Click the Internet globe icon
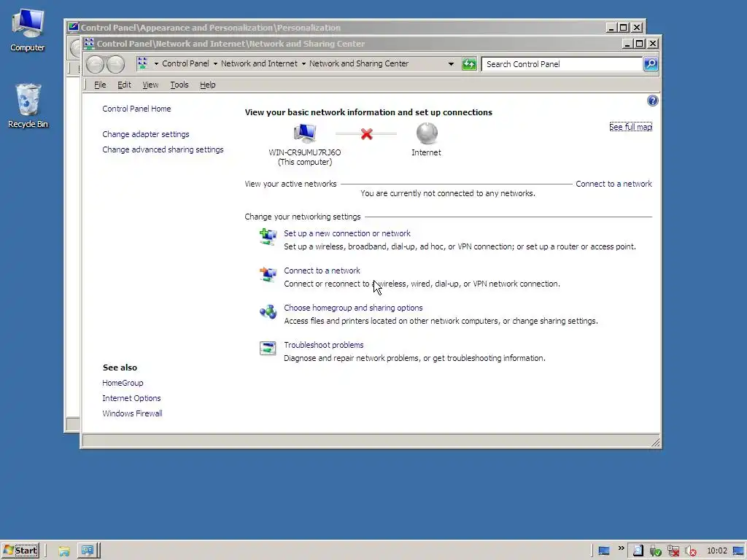 click(x=427, y=133)
